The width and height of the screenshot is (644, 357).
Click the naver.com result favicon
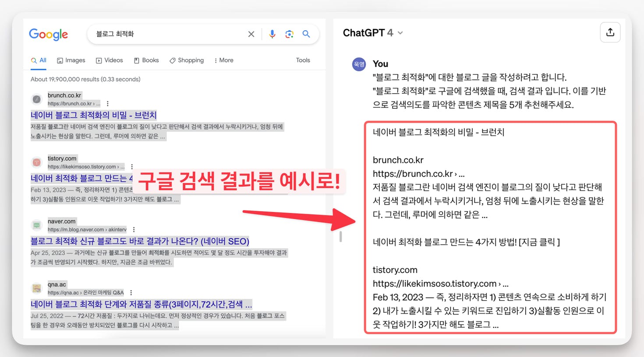(37, 225)
